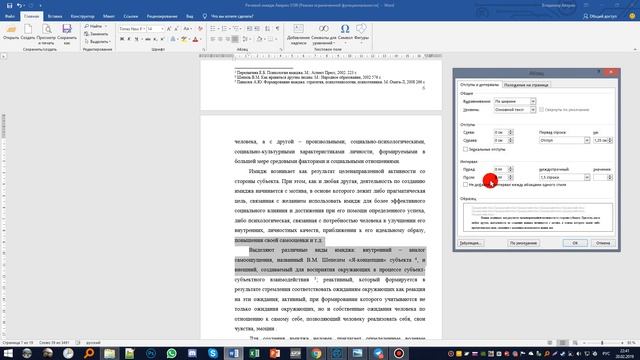
Task: Click Find (Найти) in the ribbon
Action: [x=95, y=26]
